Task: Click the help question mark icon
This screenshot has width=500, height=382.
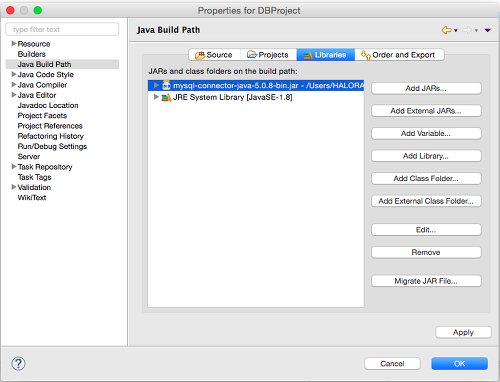Action: pos(18,363)
